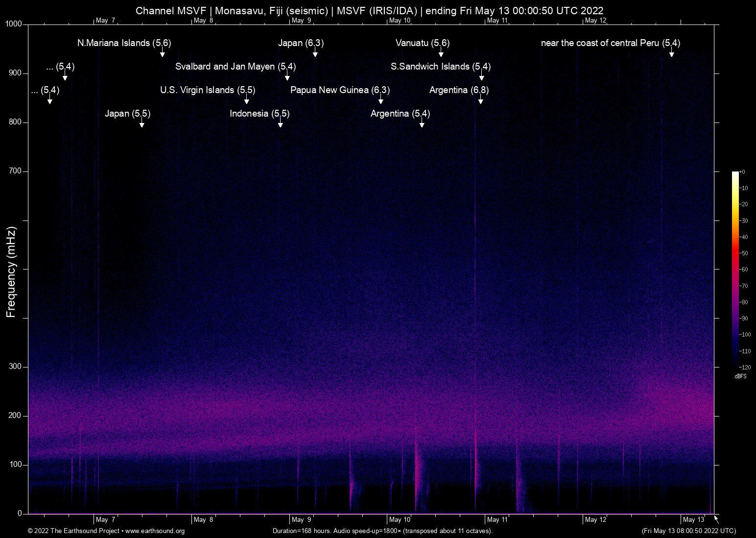Click the Svalbard and Jan Mayen (5.4) arrow
Screen dimensions: 756x538
pyautogui.click(x=287, y=76)
